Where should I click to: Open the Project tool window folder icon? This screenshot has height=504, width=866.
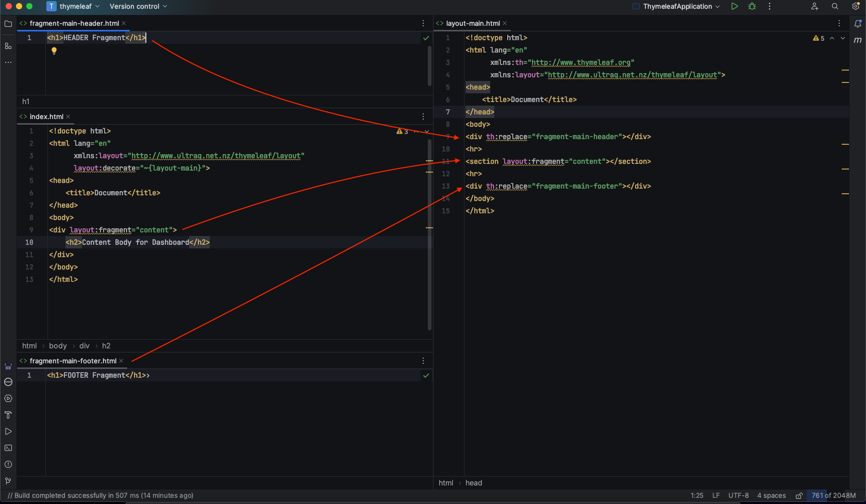[x=8, y=24]
